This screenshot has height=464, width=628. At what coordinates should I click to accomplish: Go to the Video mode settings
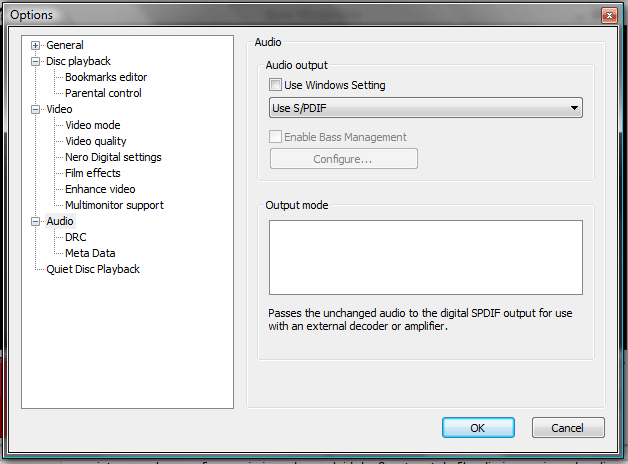pyautogui.click(x=92, y=125)
